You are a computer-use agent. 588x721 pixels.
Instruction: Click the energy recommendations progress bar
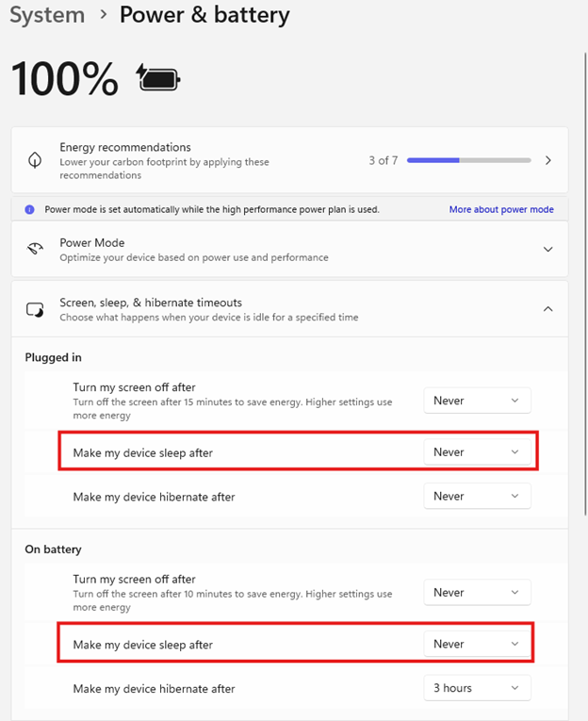468,160
